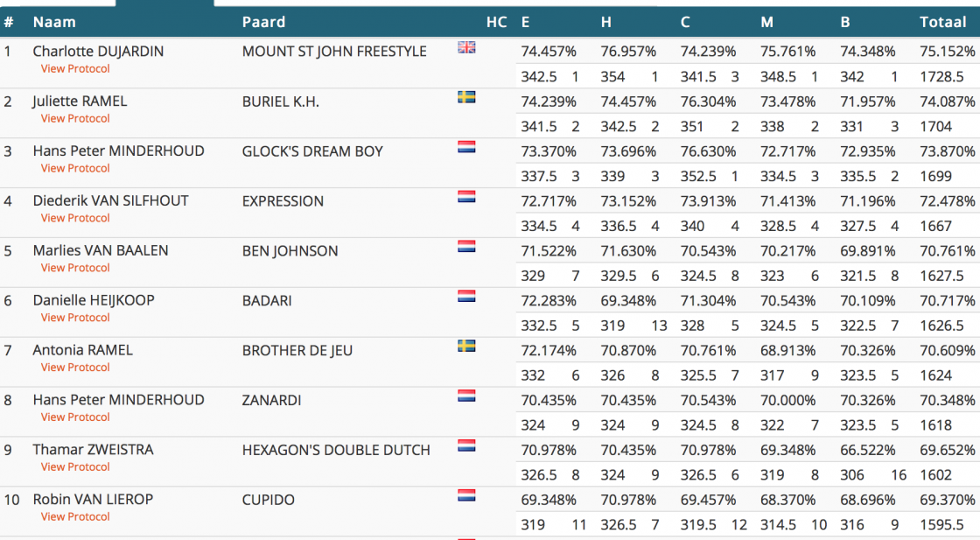Click the Dutch flag in Expression row
980x540 pixels.
point(466,197)
